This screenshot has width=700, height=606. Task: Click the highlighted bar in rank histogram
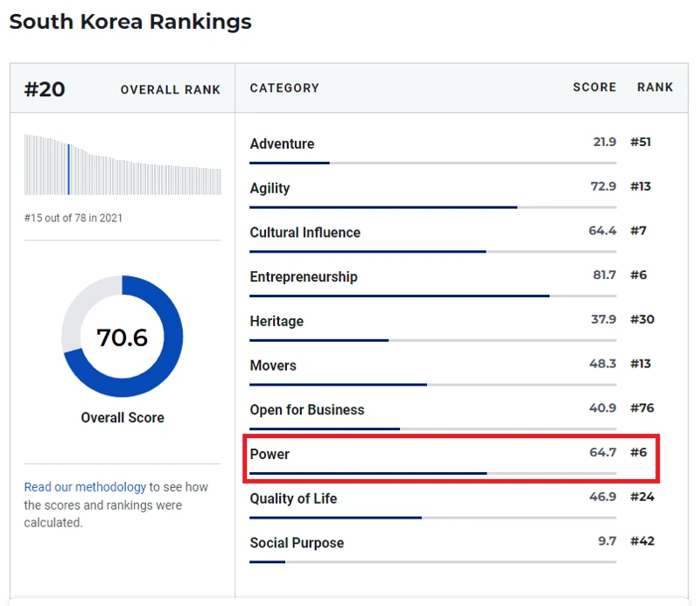[x=68, y=169]
